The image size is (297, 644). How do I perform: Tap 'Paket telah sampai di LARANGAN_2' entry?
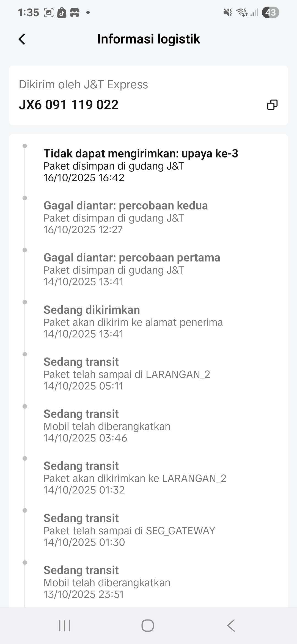coord(127,374)
